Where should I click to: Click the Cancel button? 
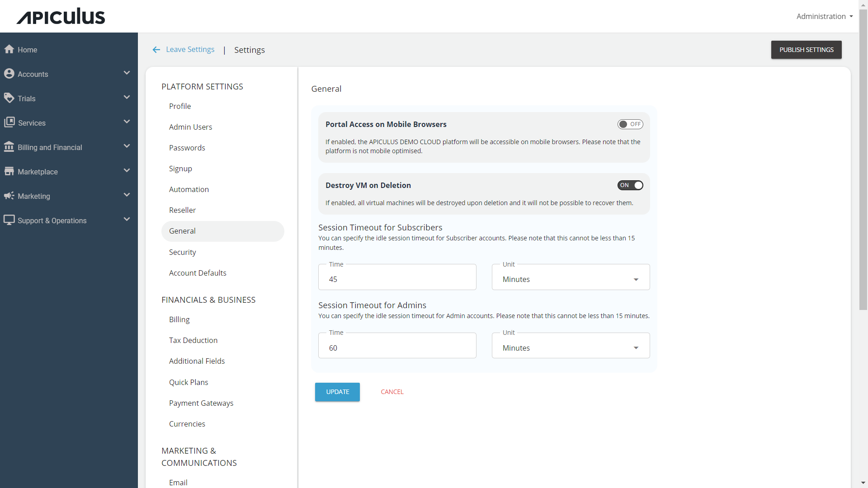pyautogui.click(x=392, y=392)
